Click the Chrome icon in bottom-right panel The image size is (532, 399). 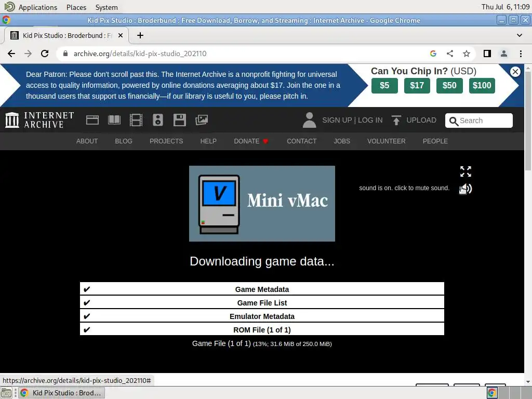coord(491,393)
